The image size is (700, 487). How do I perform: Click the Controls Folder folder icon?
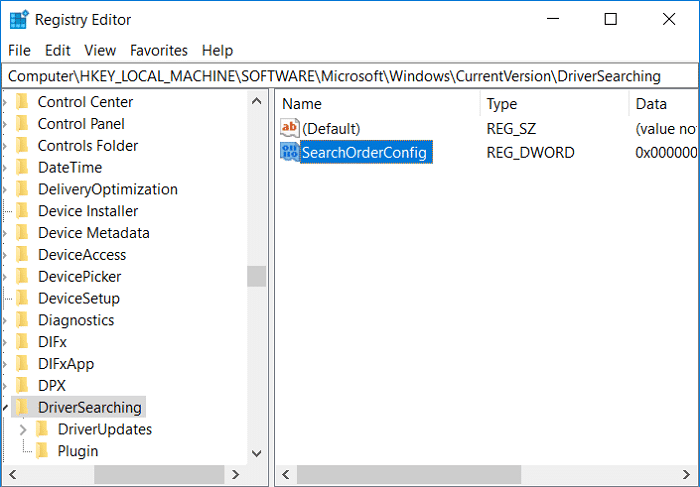tap(22, 146)
